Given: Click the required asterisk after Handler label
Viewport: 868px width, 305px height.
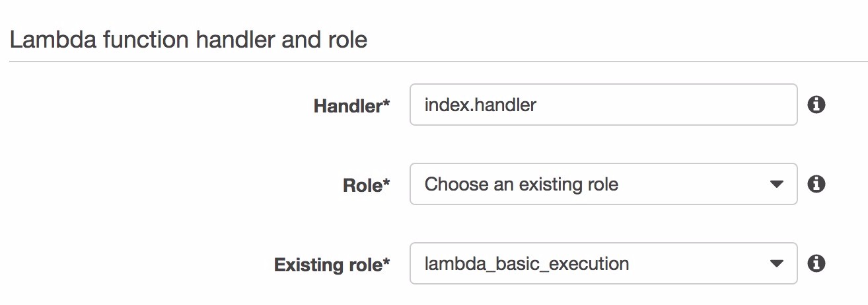Looking at the screenshot, I should tap(386, 105).
